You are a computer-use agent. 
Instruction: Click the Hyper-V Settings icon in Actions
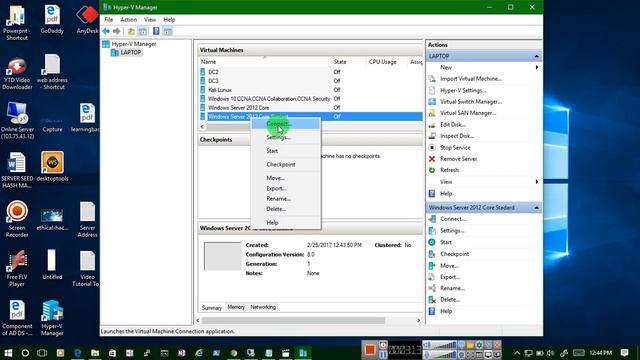(x=432, y=90)
